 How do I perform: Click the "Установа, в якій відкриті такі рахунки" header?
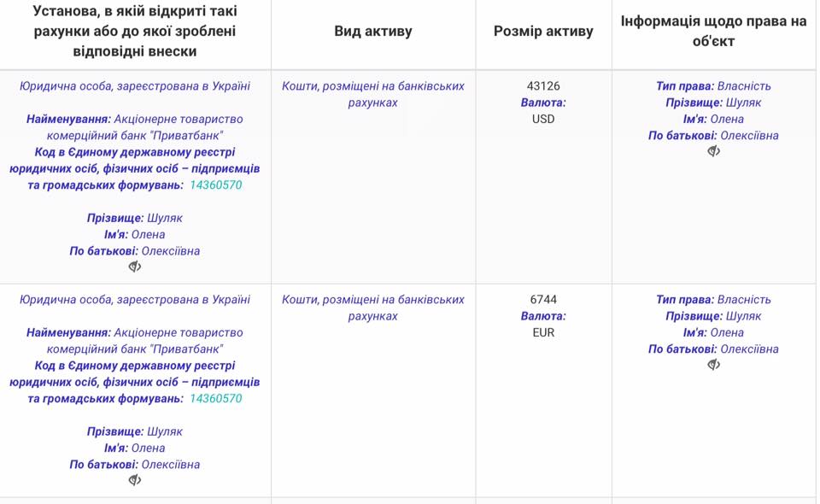pyautogui.click(x=135, y=32)
